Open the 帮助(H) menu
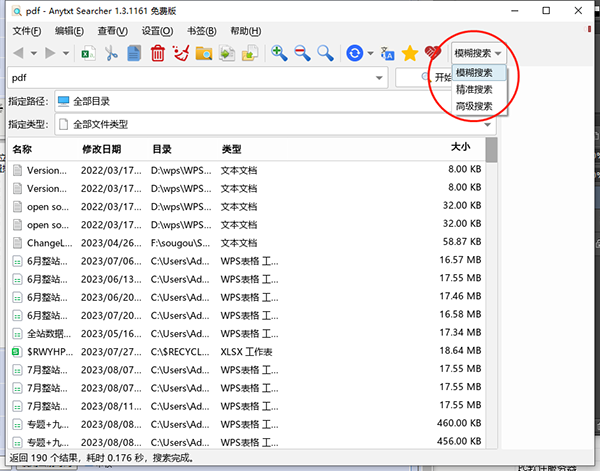Viewport: 600px width, 471px height. click(x=245, y=31)
